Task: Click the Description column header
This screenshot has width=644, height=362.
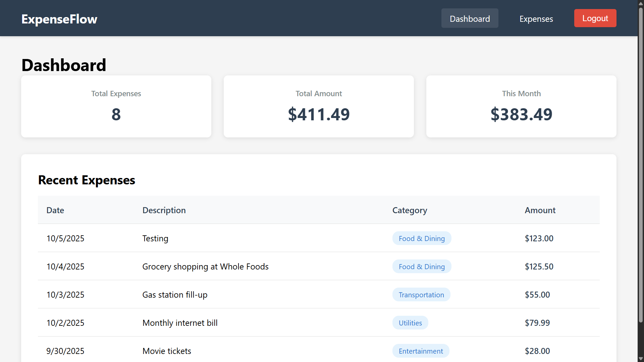Action: tap(164, 210)
